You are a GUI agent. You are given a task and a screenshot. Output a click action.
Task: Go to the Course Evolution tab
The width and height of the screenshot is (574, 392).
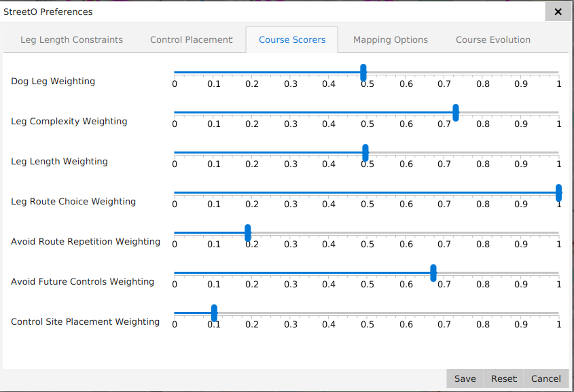[x=492, y=40]
